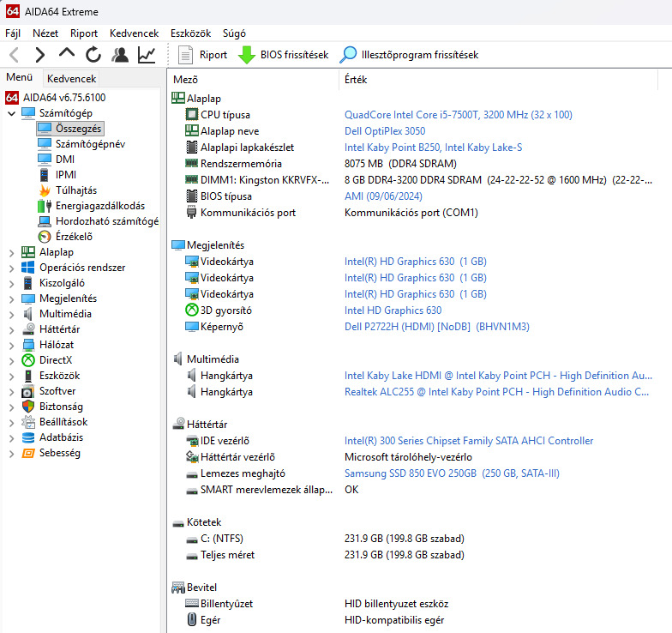Expand the Szoftver tree node

pyautogui.click(x=12, y=391)
